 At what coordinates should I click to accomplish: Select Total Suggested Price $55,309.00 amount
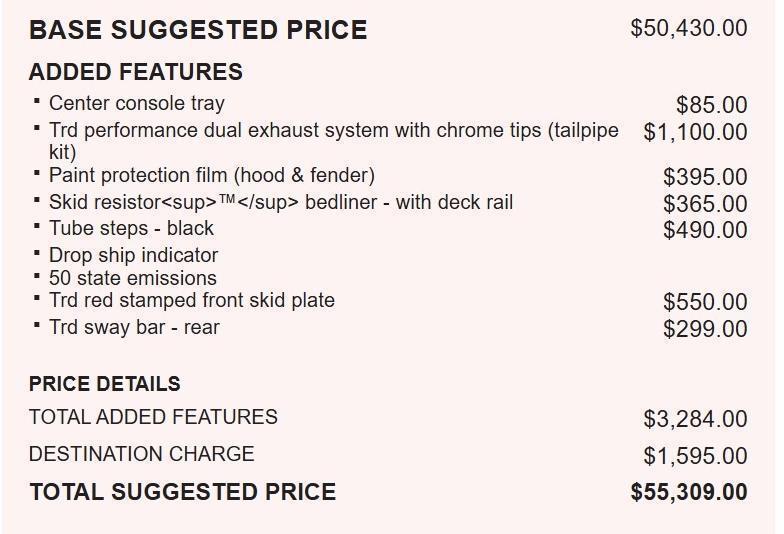689,492
